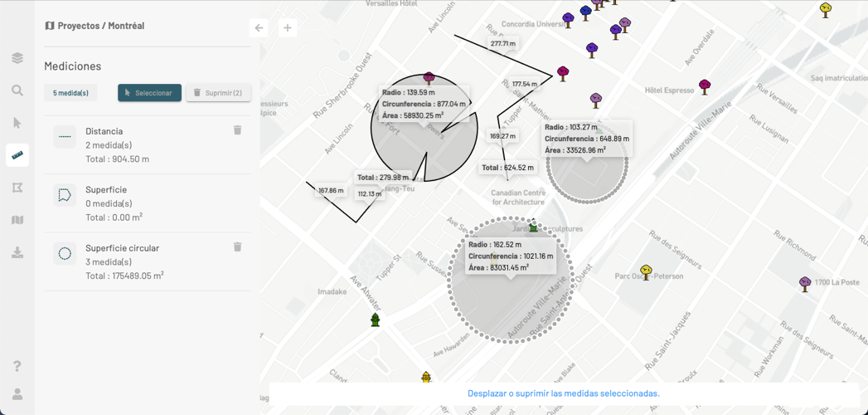Delete Superficie circular measurements with trash icon
This screenshot has height=415, width=868.
tap(237, 247)
